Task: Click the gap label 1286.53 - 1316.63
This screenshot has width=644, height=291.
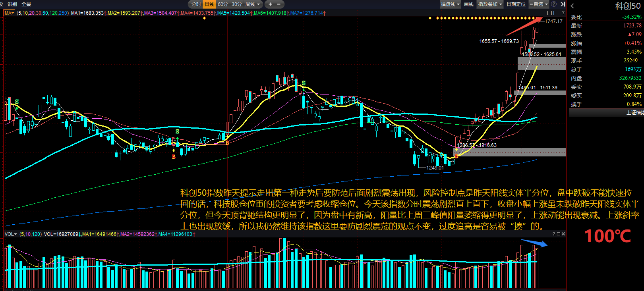Action: [x=477, y=145]
